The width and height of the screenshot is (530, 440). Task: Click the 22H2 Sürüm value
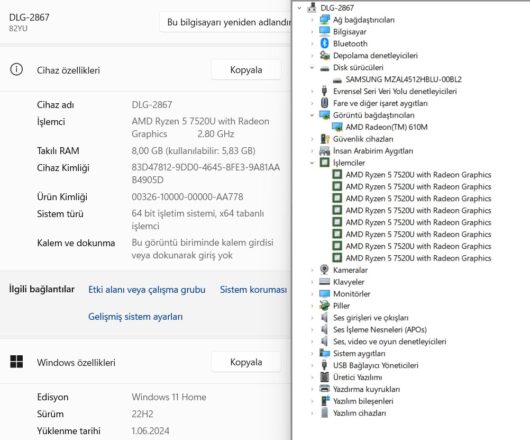[142, 414]
